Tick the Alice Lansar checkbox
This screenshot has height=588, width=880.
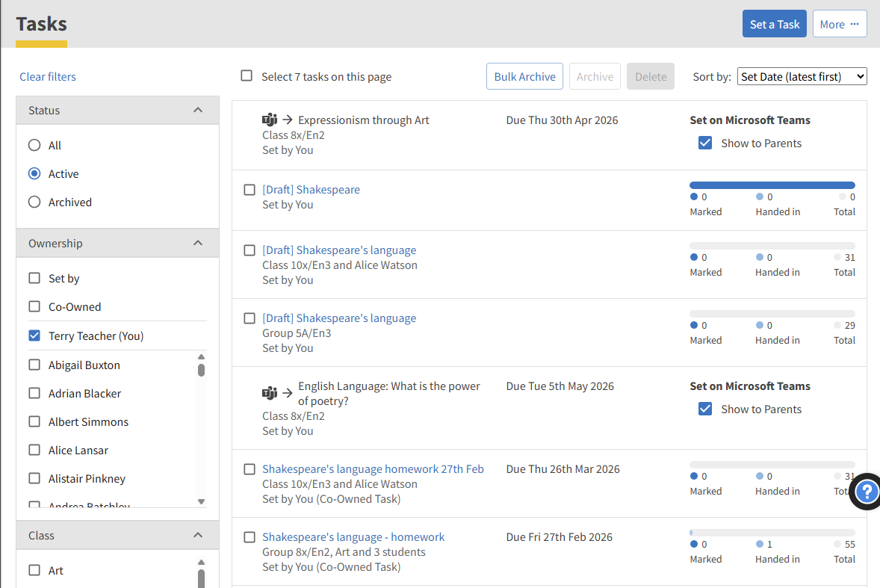point(34,450)
